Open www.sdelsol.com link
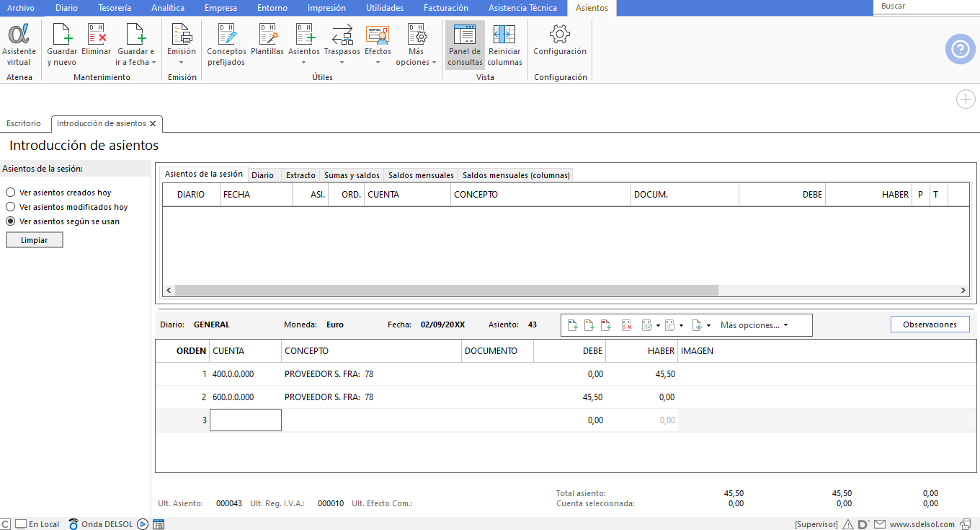Image resolution: width=980 pixels, height=530 pixels. (x=922, y=524)
